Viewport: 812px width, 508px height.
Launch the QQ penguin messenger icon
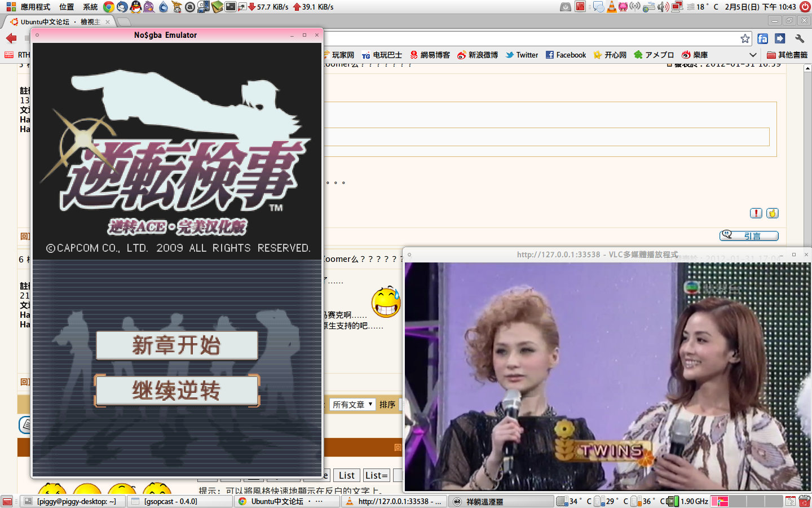(x=136, y=7)
